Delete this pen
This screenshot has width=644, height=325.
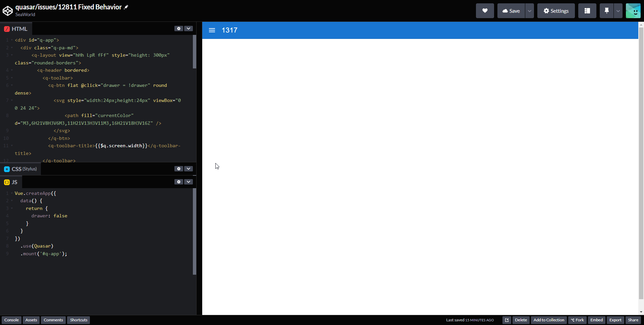[x=521, y=320]
